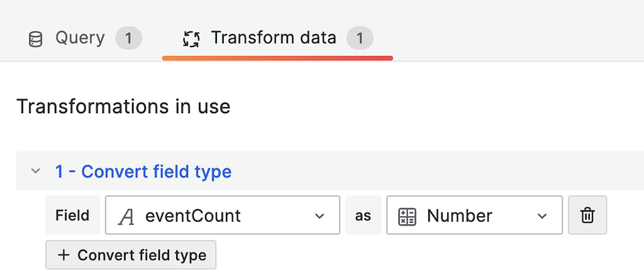Viewport: 644px width, 272px height.
Task: Click the database icon on Query tab
Action: (36, 39)
